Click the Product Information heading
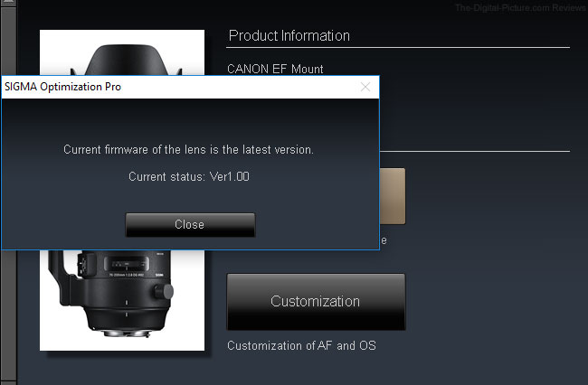 point(289,36)
